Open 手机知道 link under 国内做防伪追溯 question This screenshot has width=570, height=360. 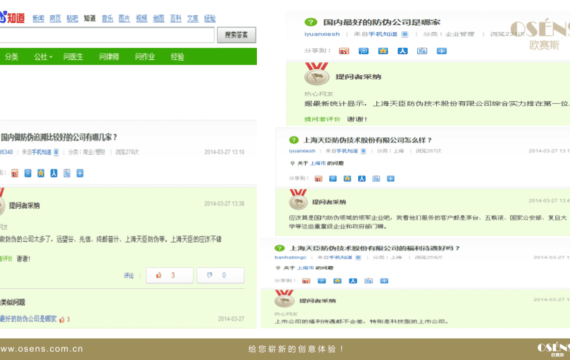point(42,152)
